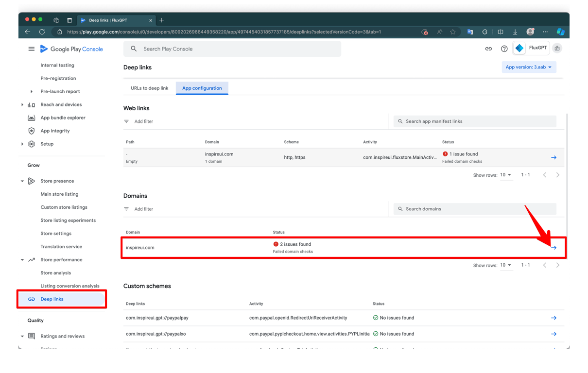Open Pre-registration in sidebar
The width and height of the screenshot is (588, 373).
58,78
